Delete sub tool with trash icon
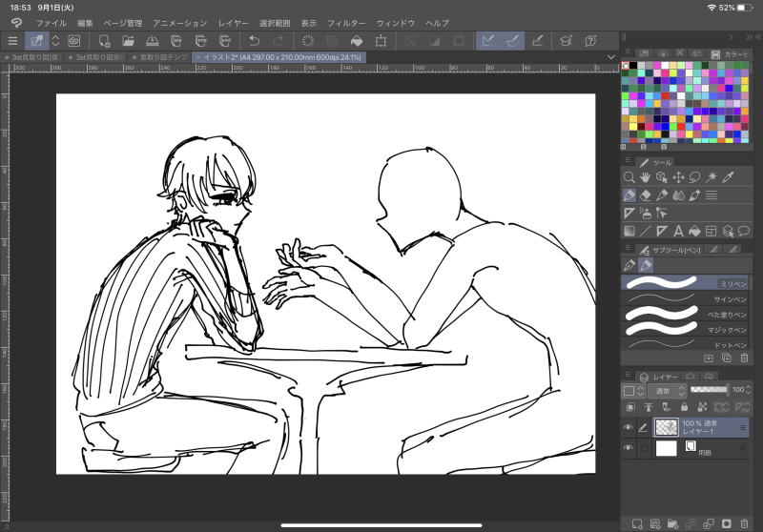 [x=744, y=358]
